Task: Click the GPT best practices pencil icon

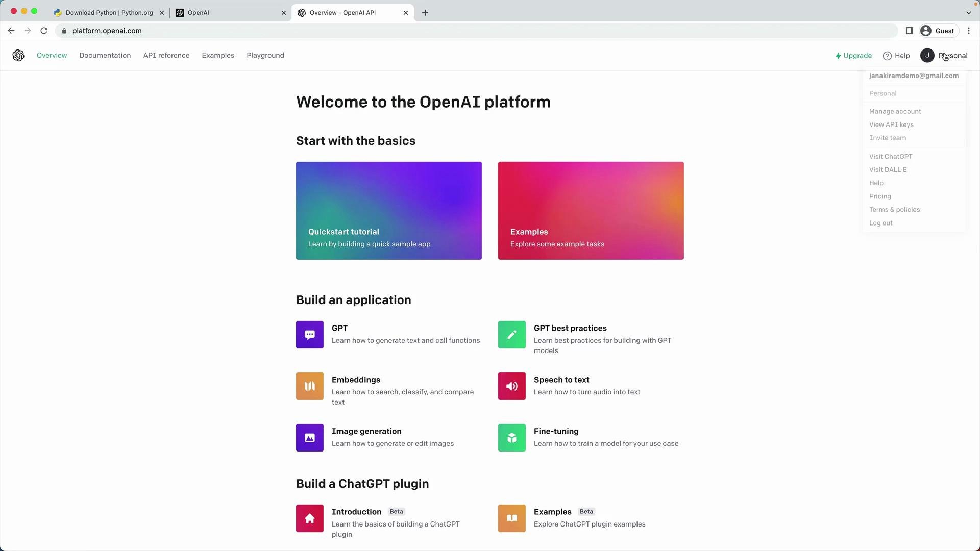Action: coord(512,335)
